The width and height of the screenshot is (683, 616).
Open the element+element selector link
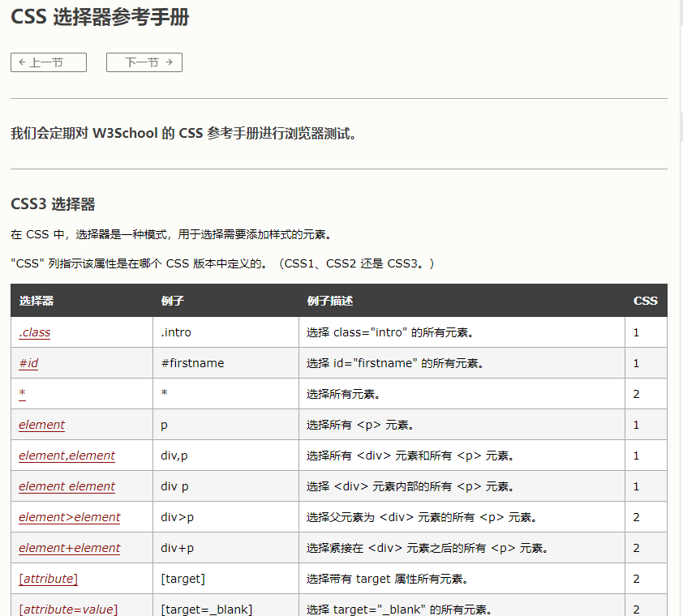[x=69, y=548]
